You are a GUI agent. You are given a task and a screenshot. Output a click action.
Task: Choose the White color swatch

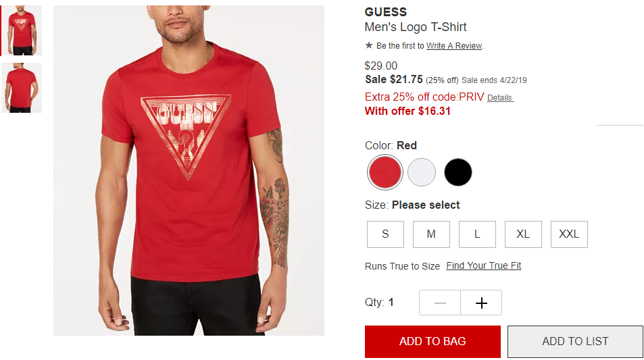[x=422, y=172]
